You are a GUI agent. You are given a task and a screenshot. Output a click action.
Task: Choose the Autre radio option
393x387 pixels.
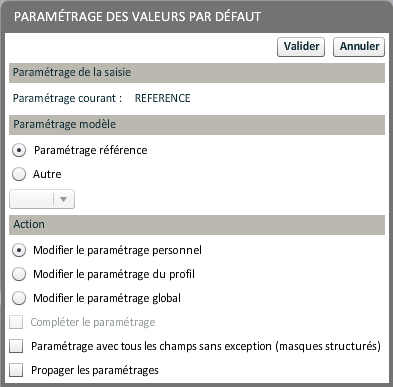[19, 174]
